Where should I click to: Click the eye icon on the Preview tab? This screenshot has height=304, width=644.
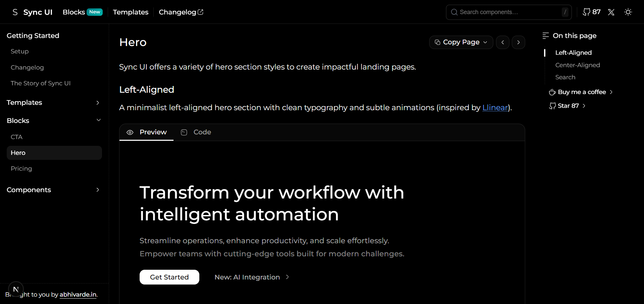(130, 132)
